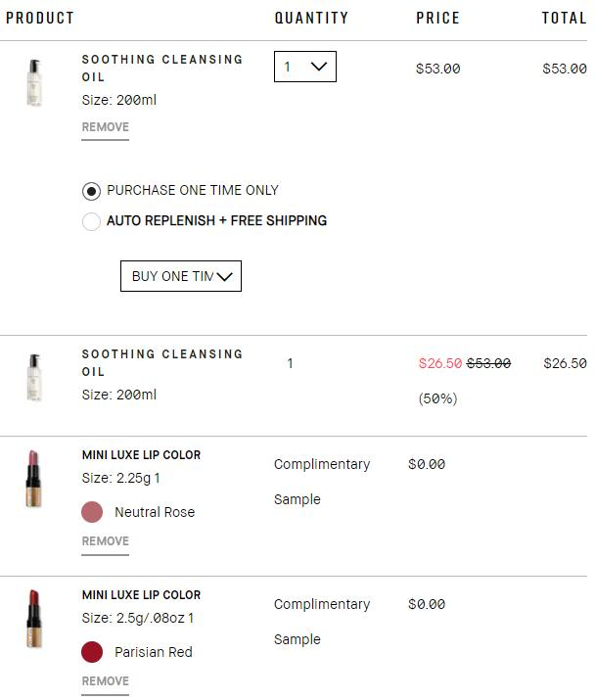
Task: Open the Neutral Rose Mini Luxe Lip Color title
Action: [x=141, y=455]
